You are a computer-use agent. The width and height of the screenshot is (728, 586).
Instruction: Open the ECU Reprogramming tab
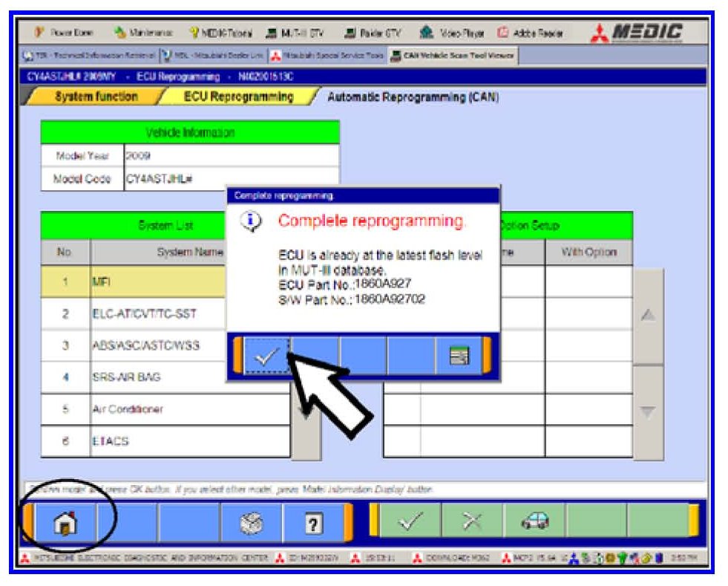click(x=239, y=97)
